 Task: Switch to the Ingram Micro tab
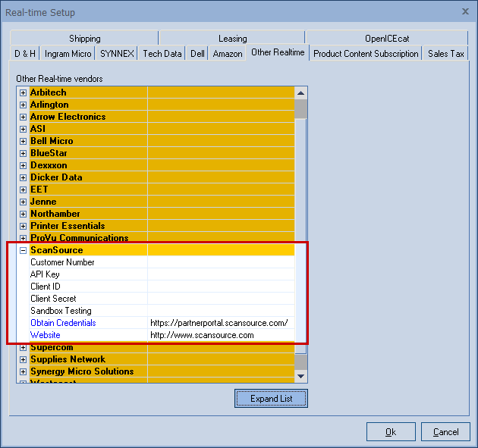68,54
